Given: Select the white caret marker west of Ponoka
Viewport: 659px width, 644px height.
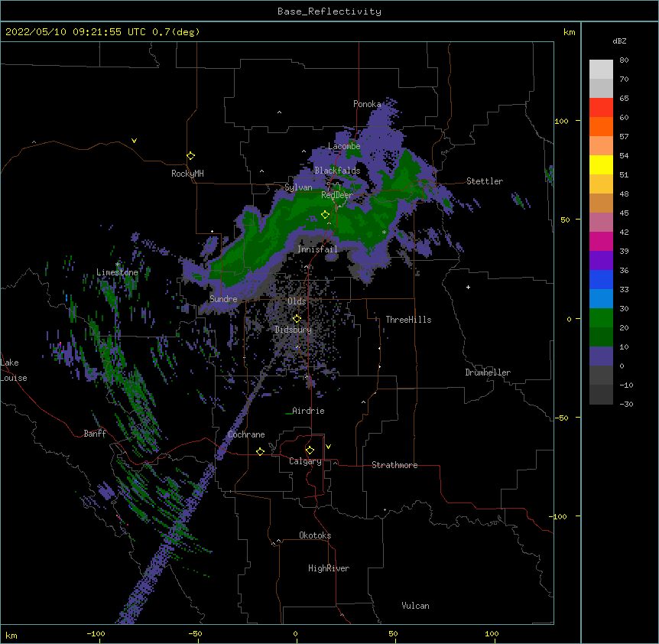Looking at the screenshot, I should 280,112.
